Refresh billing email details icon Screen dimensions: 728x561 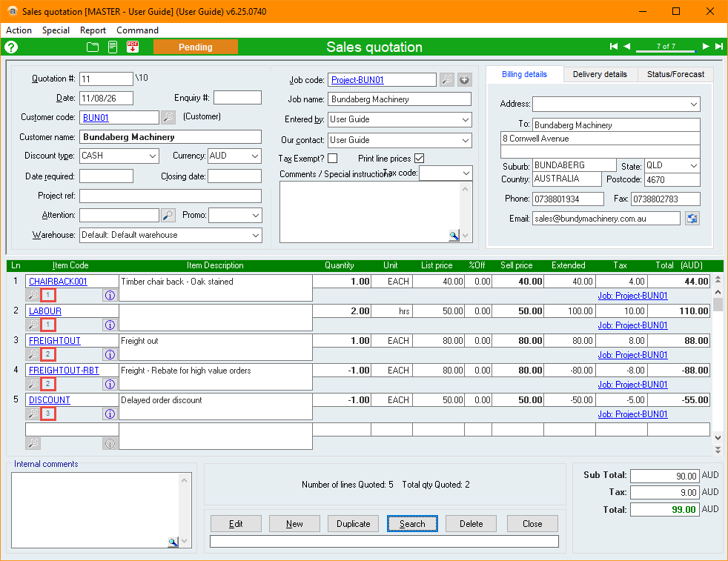pyautogui.click(x=692, y=219)
